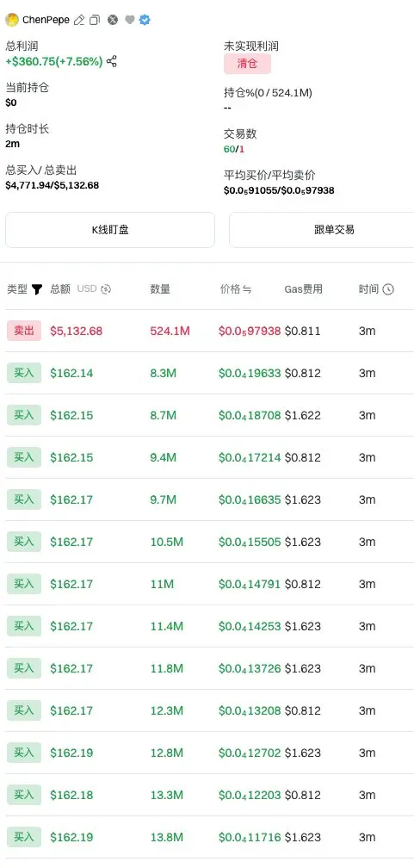
Task: Click the edit pencil icon beside ChenPepe
Action: 79,20
